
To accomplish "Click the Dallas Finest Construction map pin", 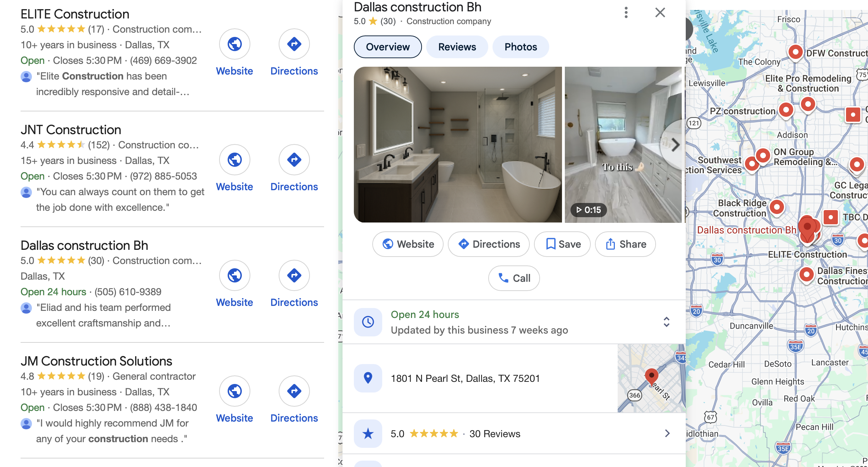I will (x=807, y=274).
